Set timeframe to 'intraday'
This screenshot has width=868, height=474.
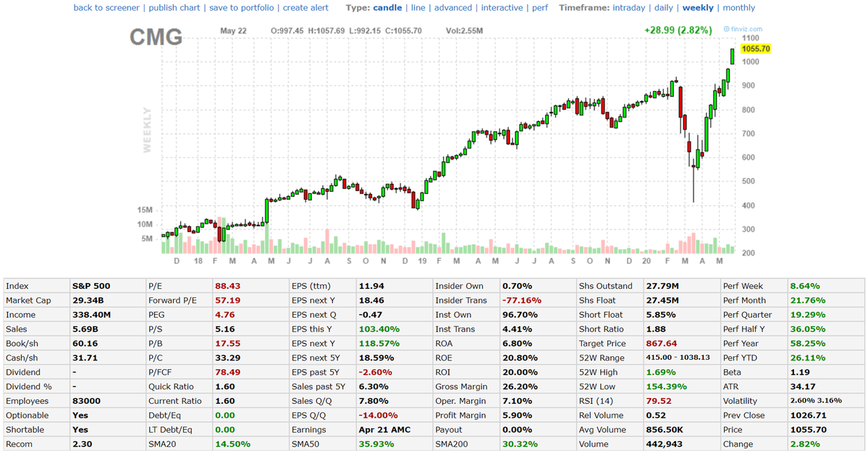point(629,8)
